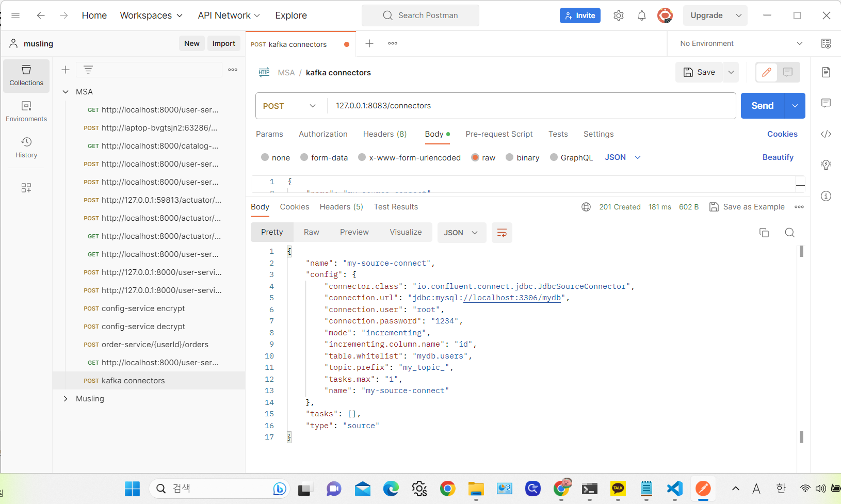Switch to the Headers (8) tab
Viewport: 841px width, 504px height.
pyautogui.click(x=385, y=134)
